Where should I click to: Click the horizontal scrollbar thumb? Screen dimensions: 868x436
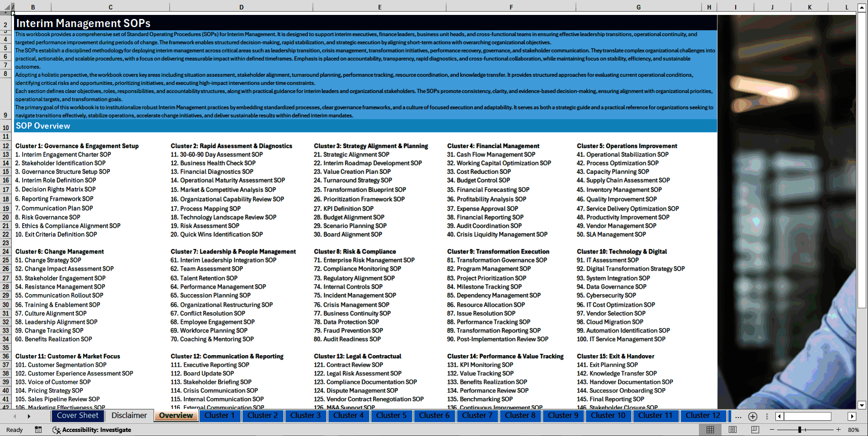click(x=807, y=416)
